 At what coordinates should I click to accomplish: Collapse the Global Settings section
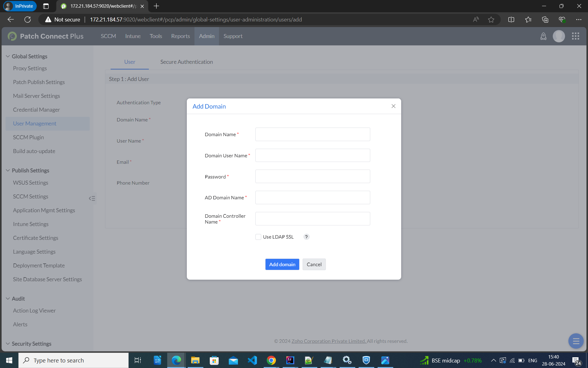(8, 56)
